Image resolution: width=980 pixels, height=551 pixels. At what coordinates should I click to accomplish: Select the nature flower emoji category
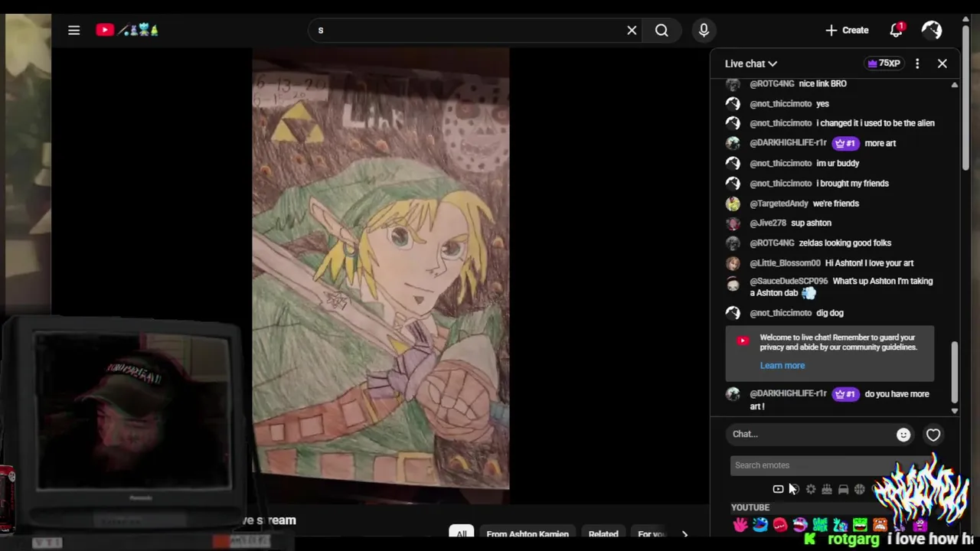click(x=811, y=489)
